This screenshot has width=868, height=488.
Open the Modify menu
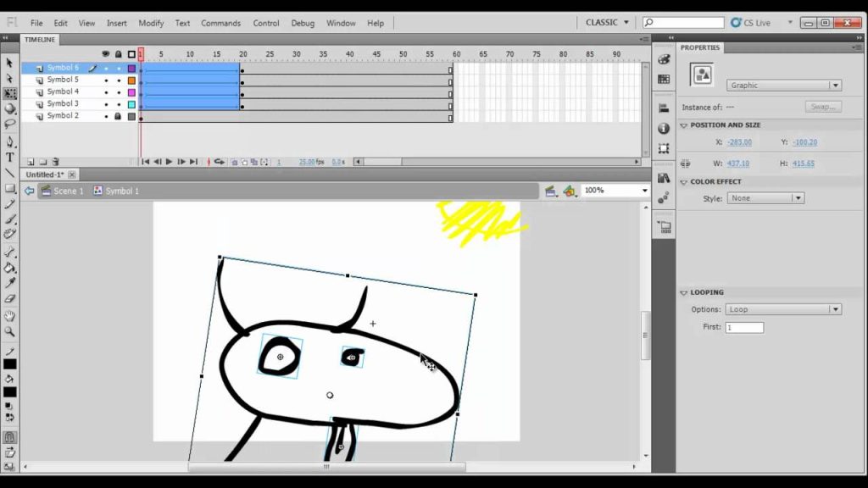click(x=151, y=23)
